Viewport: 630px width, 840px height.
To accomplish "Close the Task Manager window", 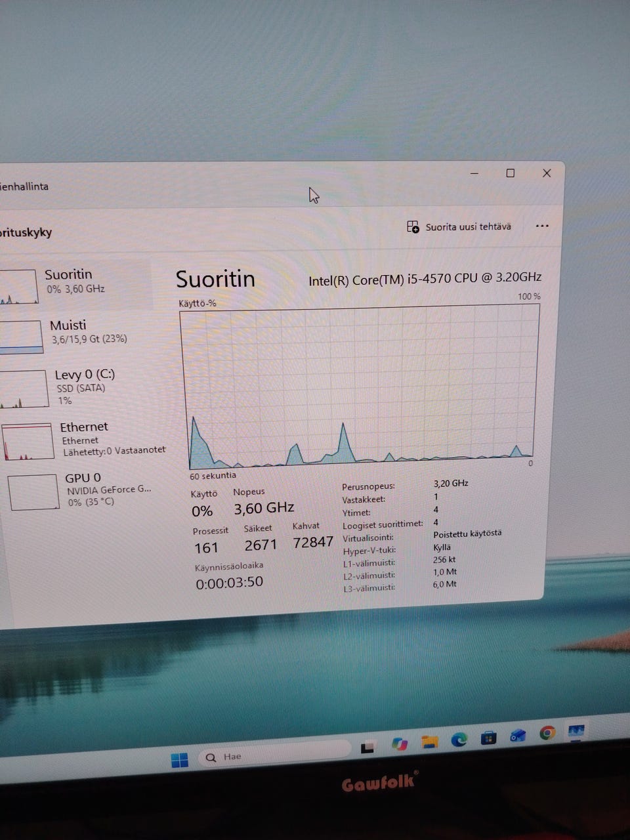I will pyautogui.click(x=547, y=173).
